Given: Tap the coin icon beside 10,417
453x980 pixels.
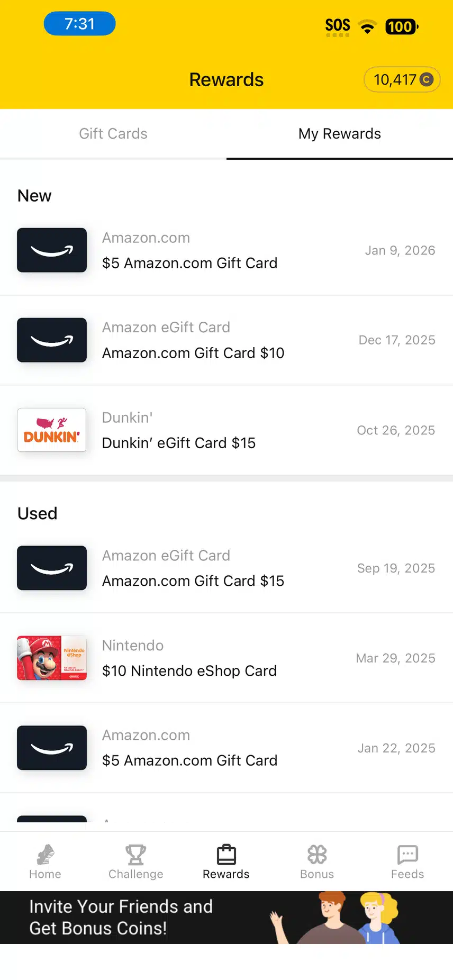Looking at the screenshot, I should tap(427, 80).
